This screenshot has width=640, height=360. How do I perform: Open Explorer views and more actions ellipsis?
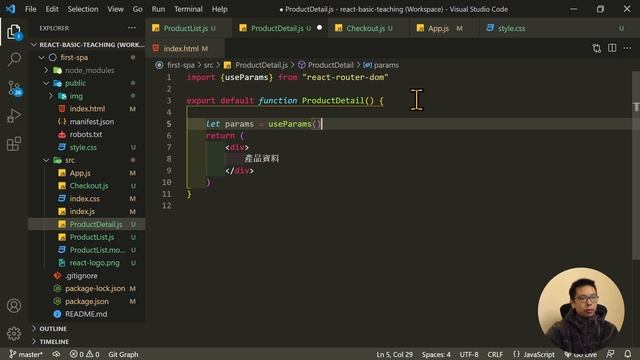(x=131, y=28)
